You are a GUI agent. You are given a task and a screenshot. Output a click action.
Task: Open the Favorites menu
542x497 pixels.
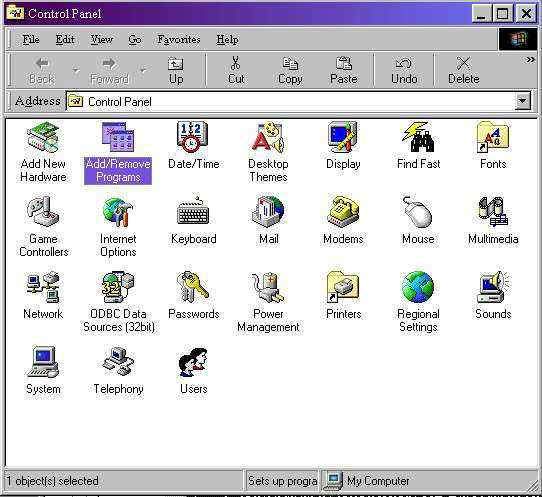(x=179, y=39)
